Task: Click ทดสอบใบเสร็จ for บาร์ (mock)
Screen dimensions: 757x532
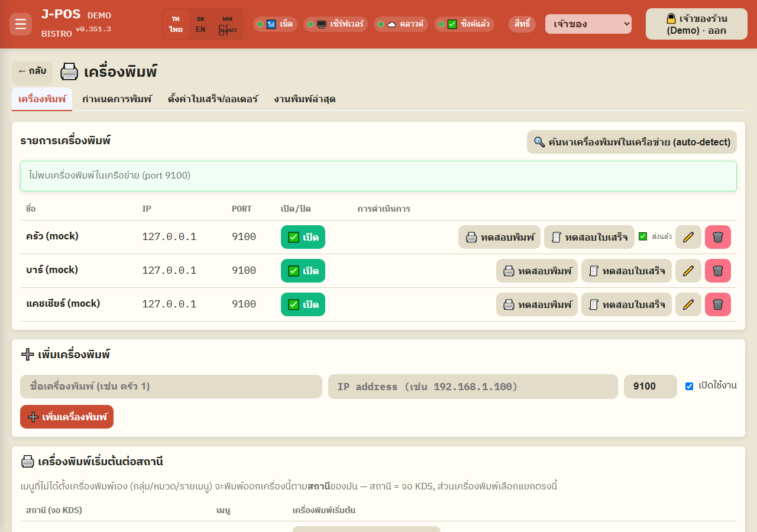Action: click(626, 271)
